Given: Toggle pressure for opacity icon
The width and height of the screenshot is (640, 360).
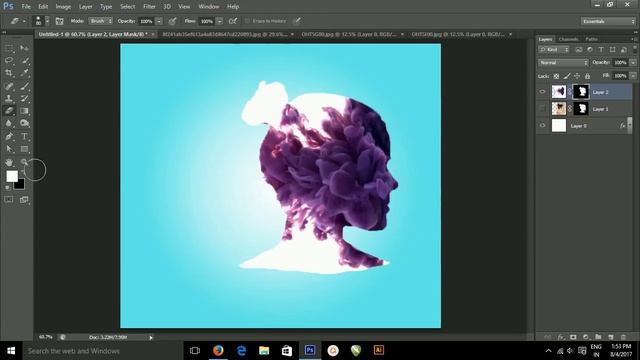Looking at the screenshot, I should [x=172, y=21].
